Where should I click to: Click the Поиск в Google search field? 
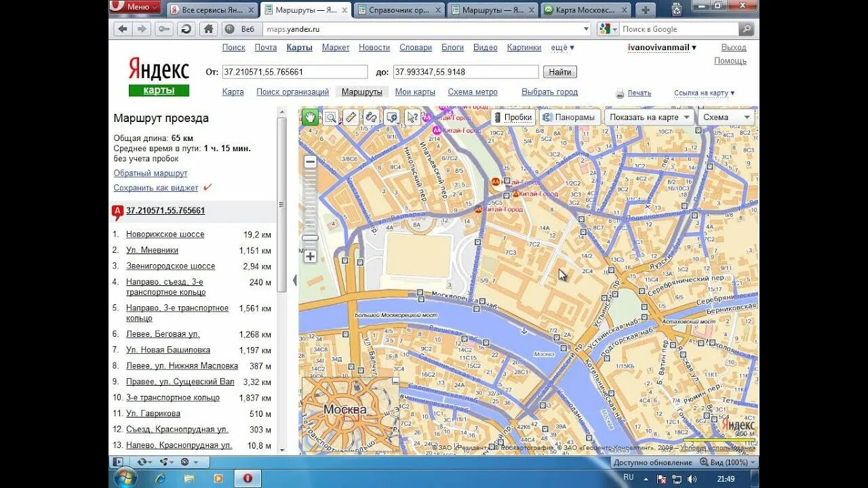pos(679,29)
